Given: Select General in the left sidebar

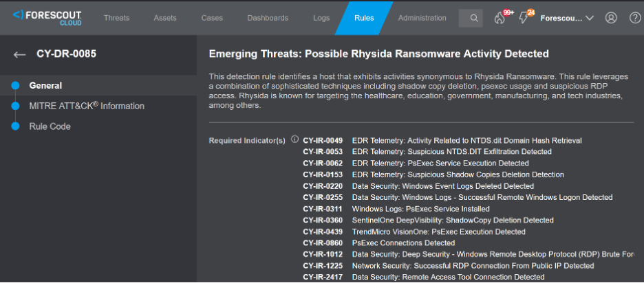Looking at the screenshot, I should tap(45, 86).
